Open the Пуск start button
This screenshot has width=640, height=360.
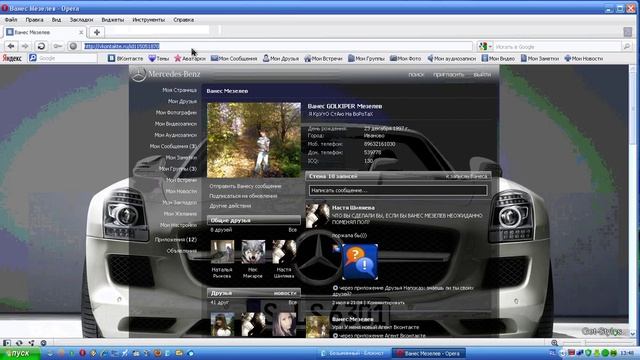point(20,353)
